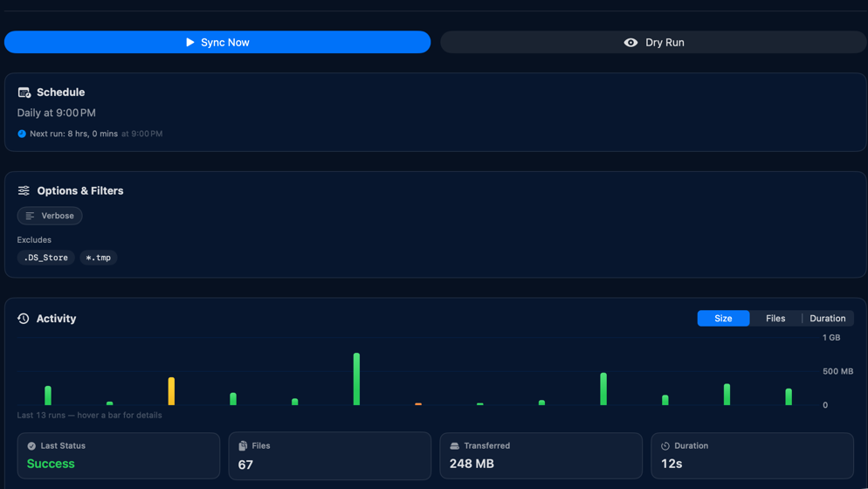Click the play icon in Sync Now
Image resolution: width=868 pixels, height=489 pixels.
point(189,42)
